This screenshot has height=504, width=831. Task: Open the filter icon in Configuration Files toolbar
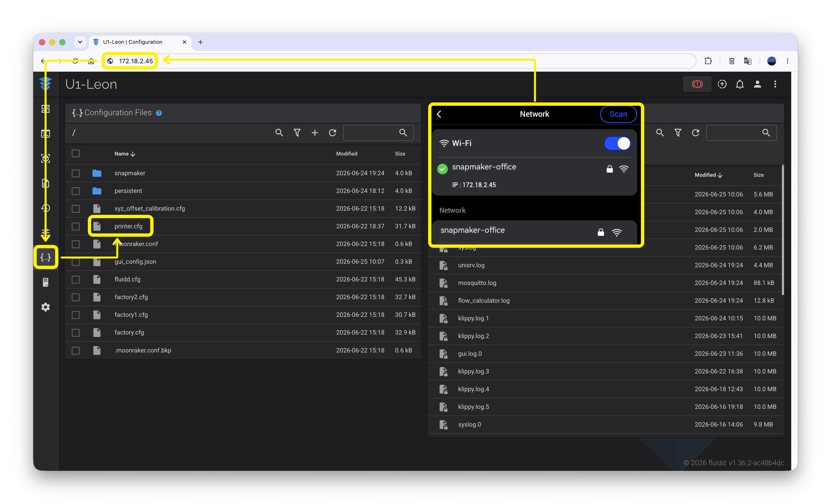point(297,133)
